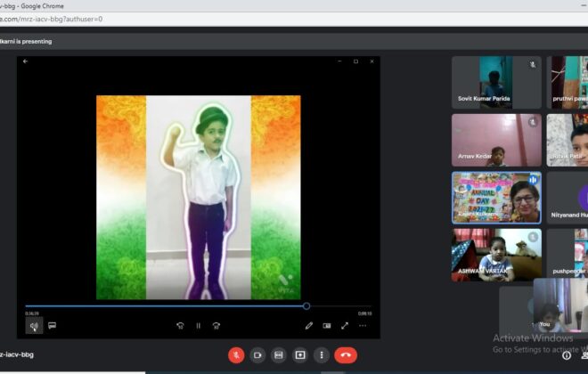Maximize the video player window
Screen dimensions: 588x374
355,61
